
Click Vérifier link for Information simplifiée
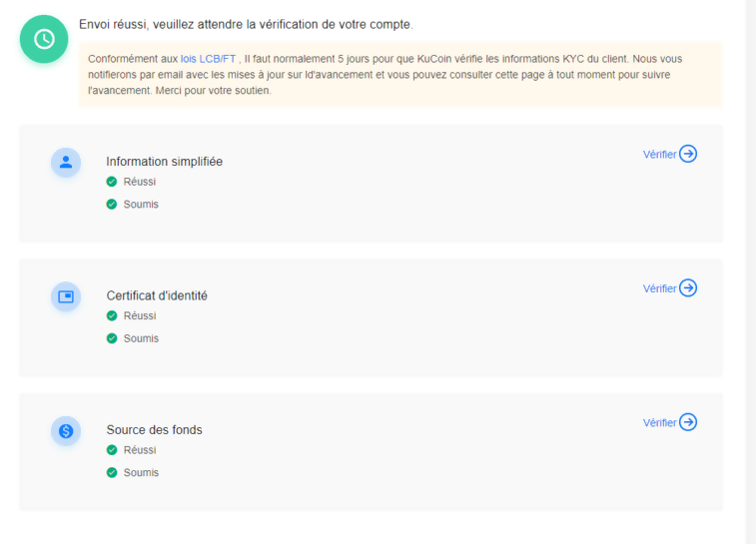coord(659,155)
